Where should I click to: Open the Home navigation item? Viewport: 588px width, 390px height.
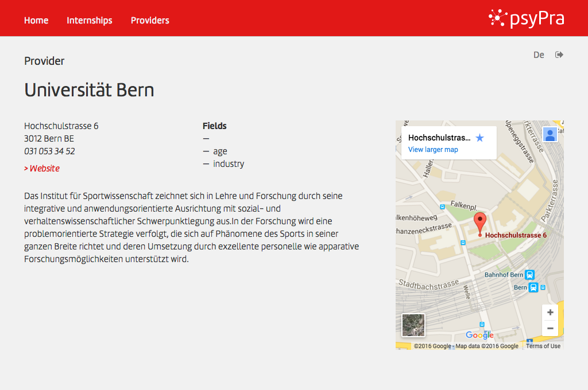[x=36, y=20]
